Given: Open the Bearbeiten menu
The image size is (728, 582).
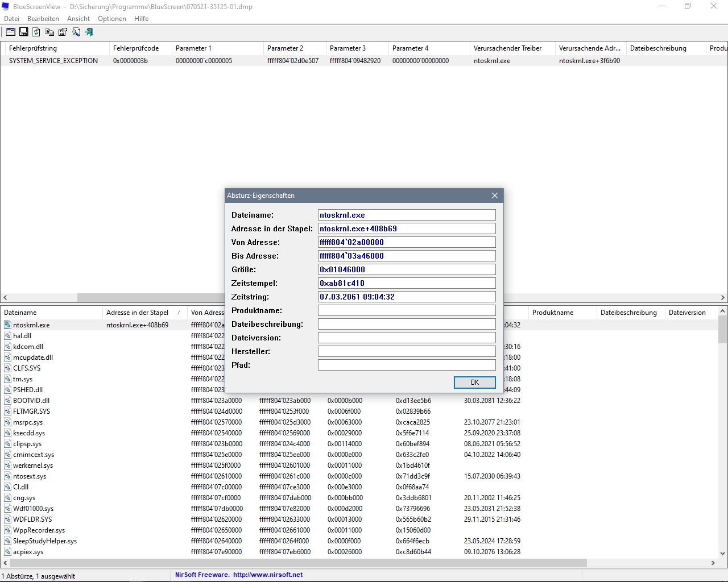Looking at the screenshot, I should pyautogui.click(x=43, y=19).
